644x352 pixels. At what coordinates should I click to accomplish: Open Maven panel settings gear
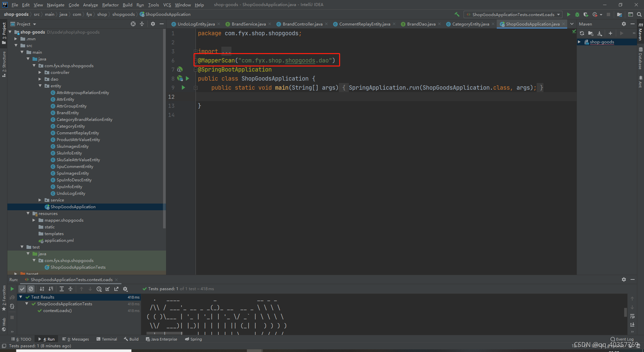pyautogui.click(x=624, y=24)
